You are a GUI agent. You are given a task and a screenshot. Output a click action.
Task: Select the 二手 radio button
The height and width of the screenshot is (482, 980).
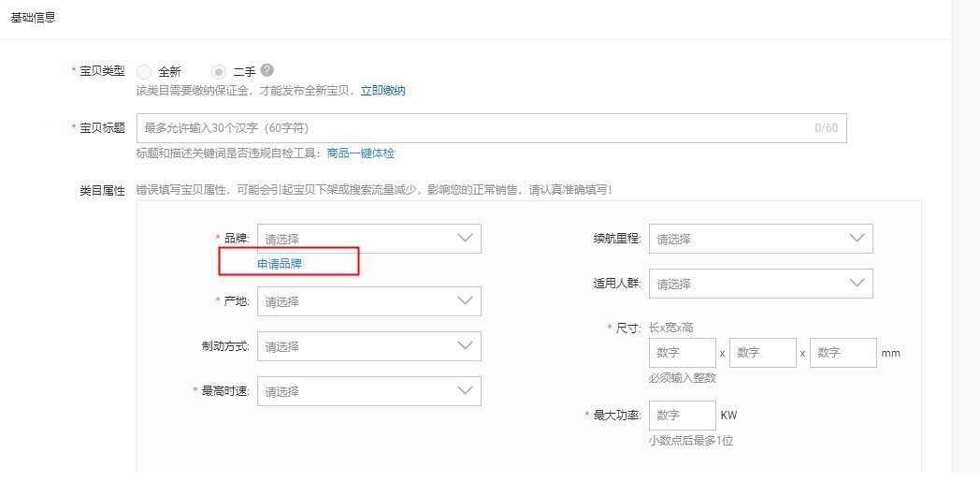point(219,71)
